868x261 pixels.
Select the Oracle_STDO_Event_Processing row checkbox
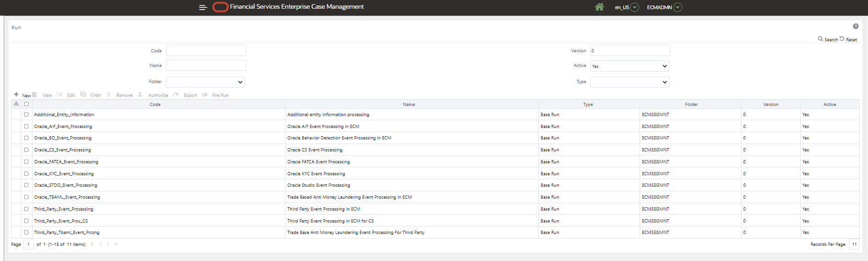[x=27, y=185]
